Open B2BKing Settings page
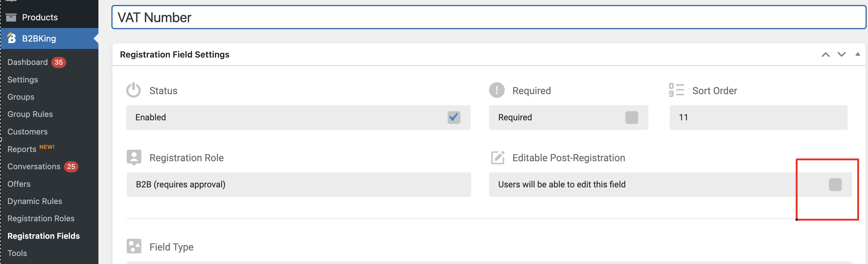Image resolution: width=868 pixels, height=264 pixels. click(x=22, y=80)
